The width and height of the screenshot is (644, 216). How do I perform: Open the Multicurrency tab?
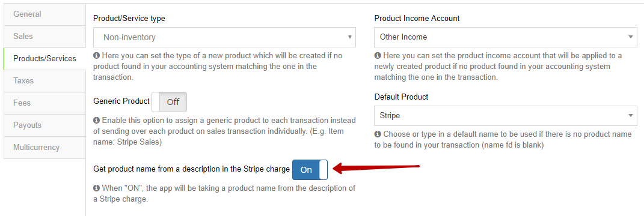44,147
